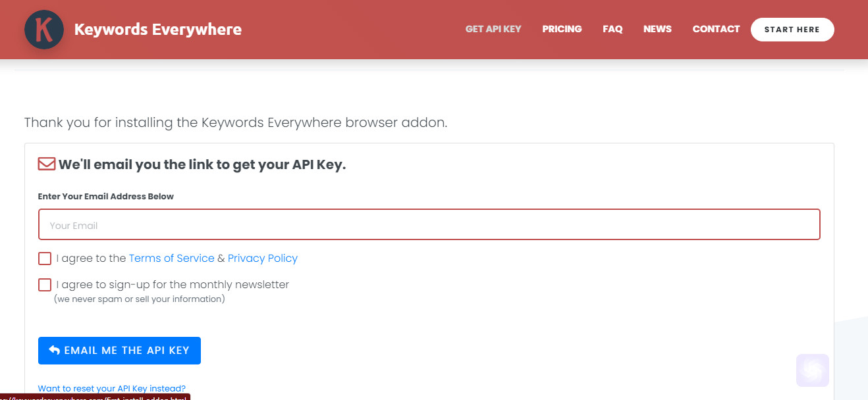Viewport: 868px width, 400px height.
Task: Focus the Your Email input field
Action: tap(429, 224)
